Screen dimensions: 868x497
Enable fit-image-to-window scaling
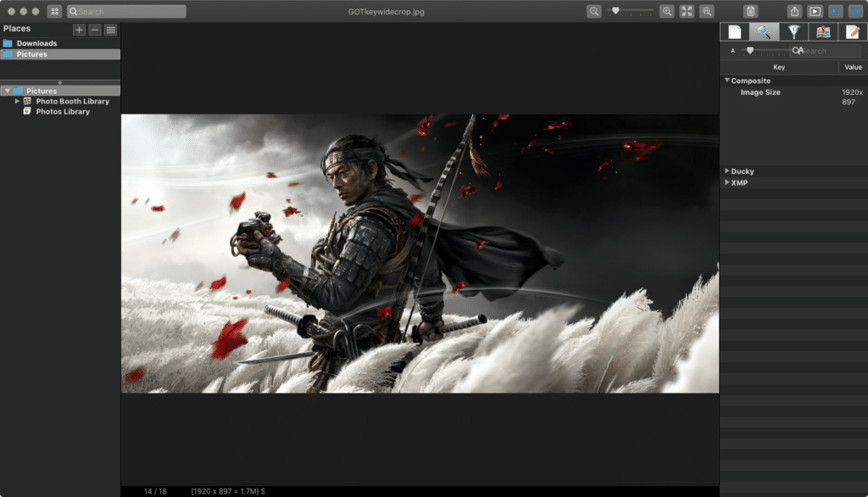(687, 11)
